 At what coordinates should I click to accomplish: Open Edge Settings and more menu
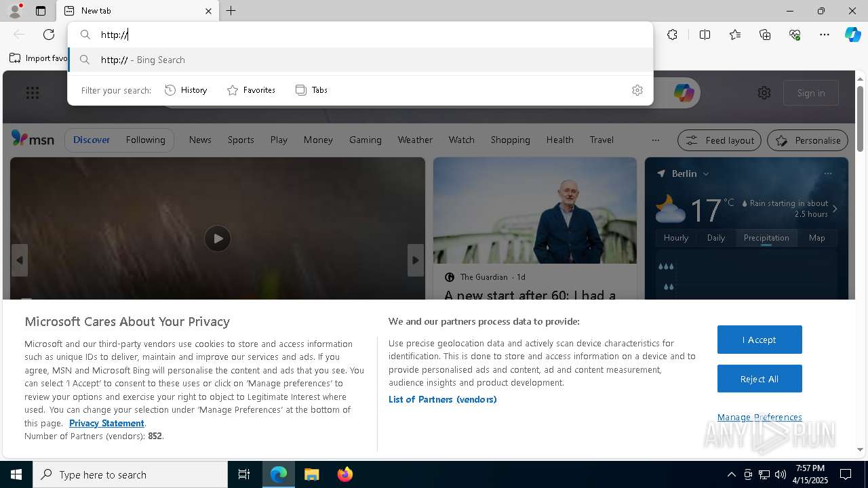pos(825,35)
